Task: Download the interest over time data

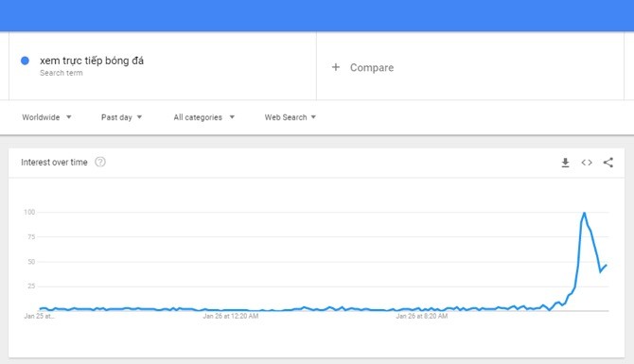Action: coord(565,163)
